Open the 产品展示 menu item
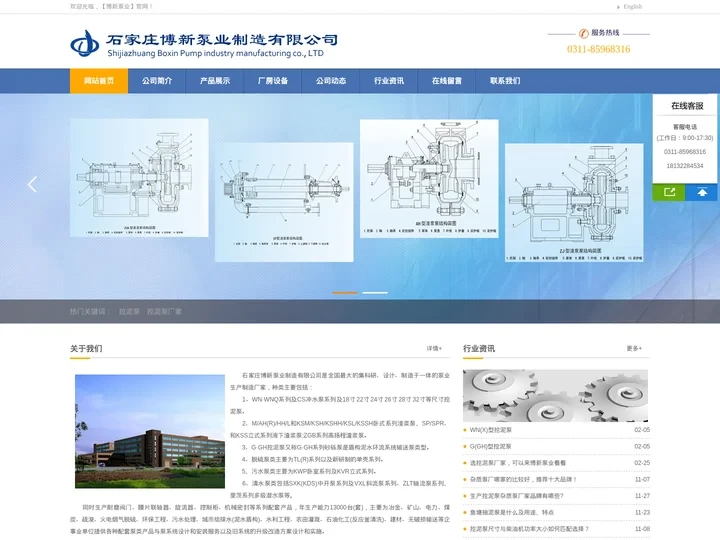 [215, 81]
